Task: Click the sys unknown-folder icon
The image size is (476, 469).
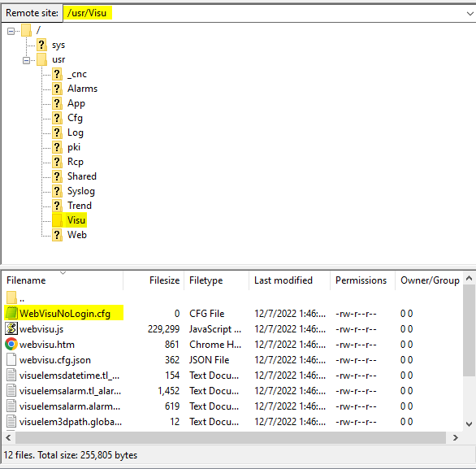Action: 41,45
